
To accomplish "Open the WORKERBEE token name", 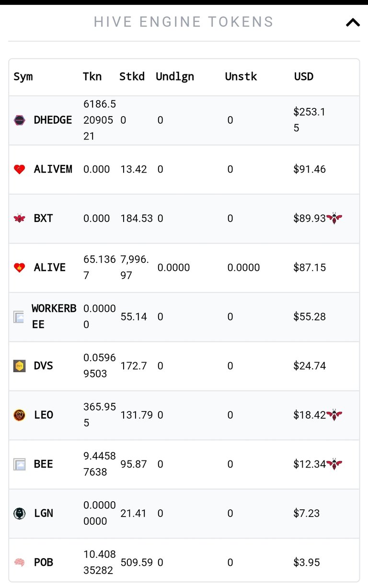I will 54,317.
